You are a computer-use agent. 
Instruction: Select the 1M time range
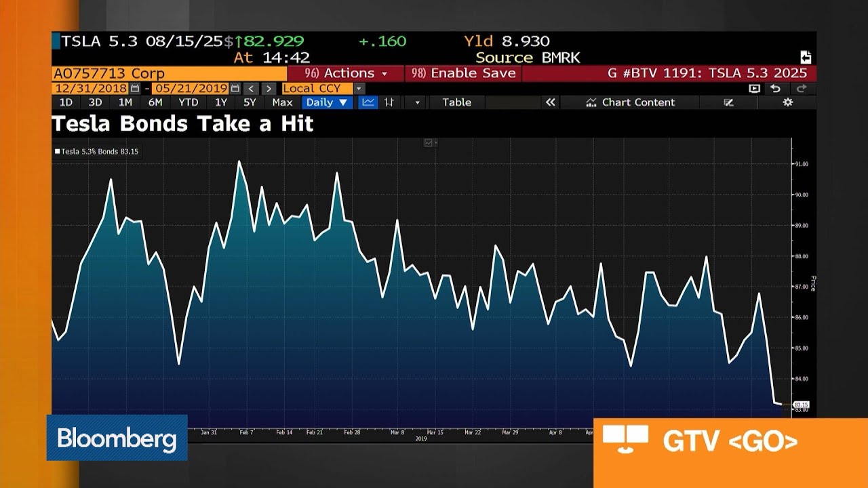coord(125,102)
